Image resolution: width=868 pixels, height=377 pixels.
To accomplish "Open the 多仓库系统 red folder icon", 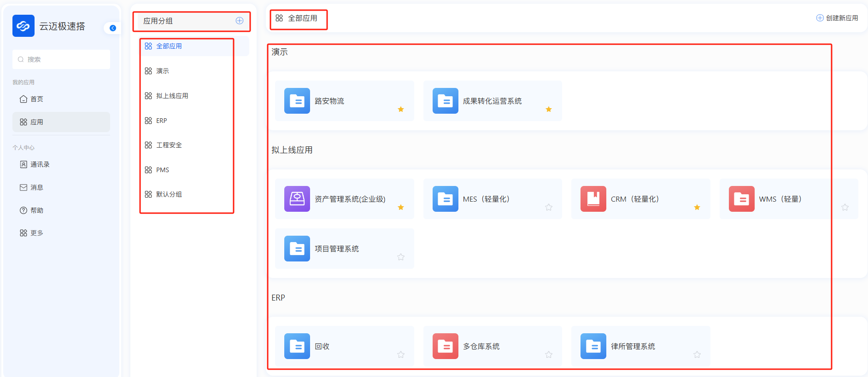I will tap(446, 346).
